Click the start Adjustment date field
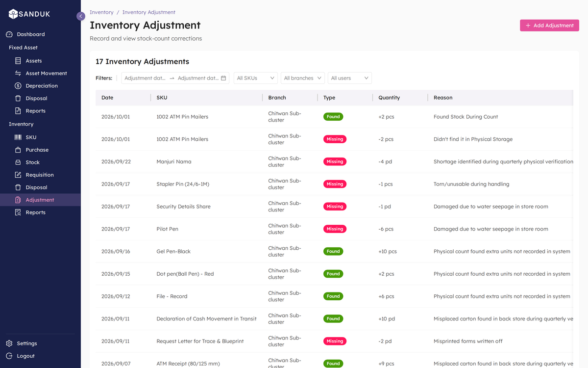Viewport: 588px width, 368px height. click(x=145, y=78)
